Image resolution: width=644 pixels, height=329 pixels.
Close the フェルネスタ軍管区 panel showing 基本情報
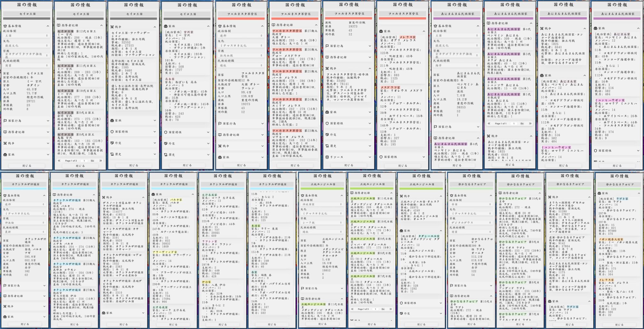pos(241,165)
